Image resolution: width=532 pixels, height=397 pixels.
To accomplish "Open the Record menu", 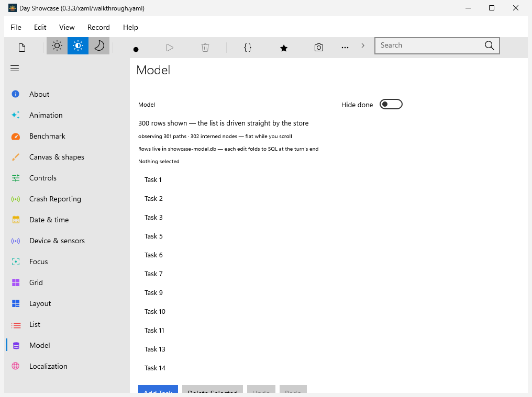I will [99, 28].
